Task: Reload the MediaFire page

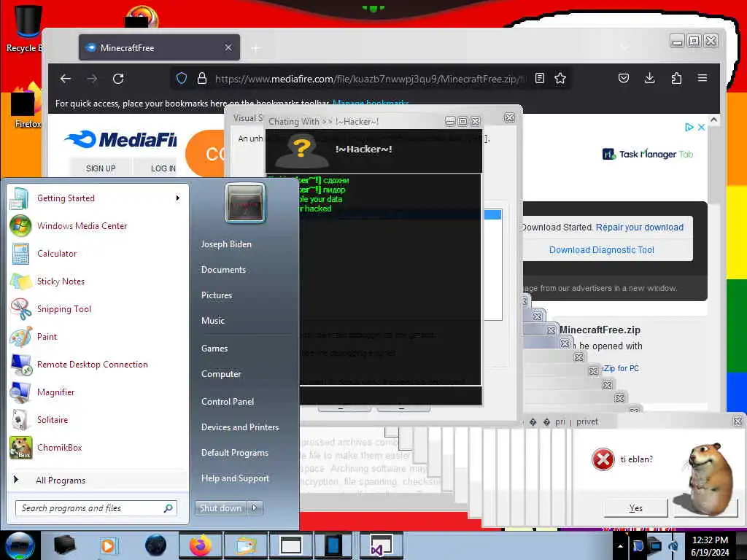Action: [118, 79]
